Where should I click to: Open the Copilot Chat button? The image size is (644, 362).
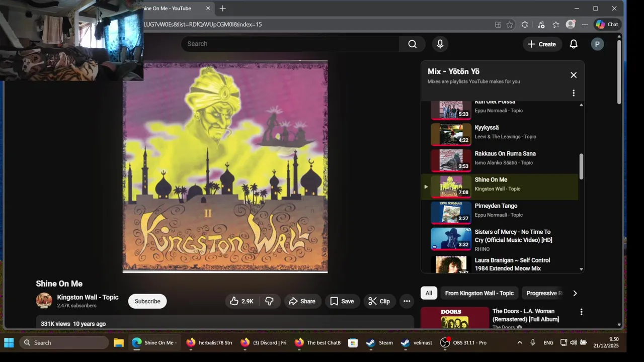(607, 24)
